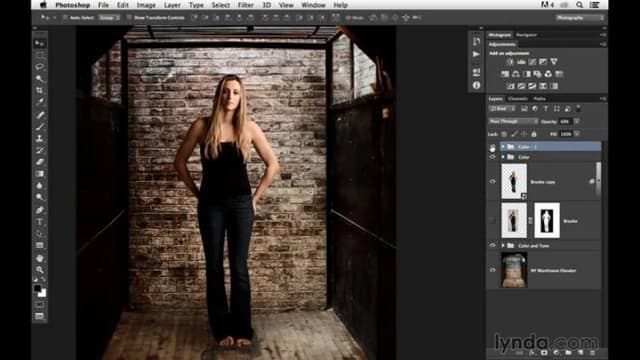Click the foreground color swatch

tap(37, 288)
